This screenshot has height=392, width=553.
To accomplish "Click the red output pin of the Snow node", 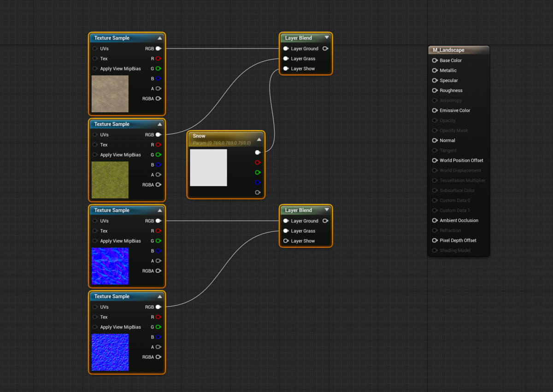I will coord(258,163).
